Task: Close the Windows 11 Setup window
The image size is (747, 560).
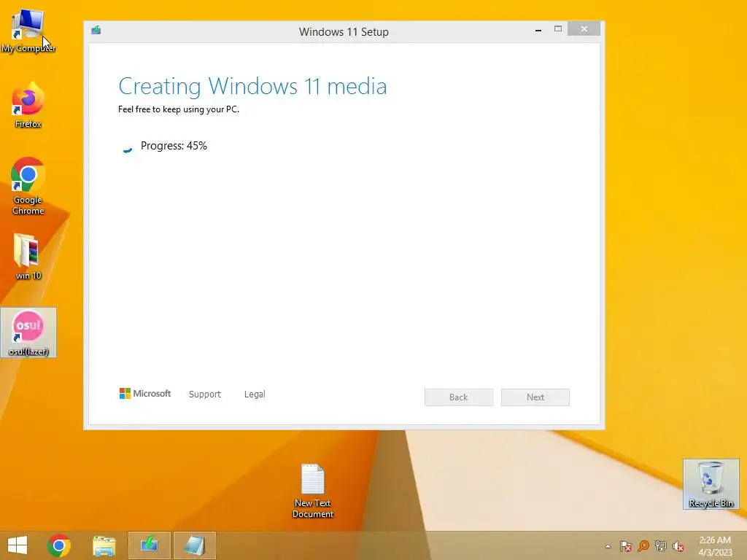Action: tap(584, 29)
